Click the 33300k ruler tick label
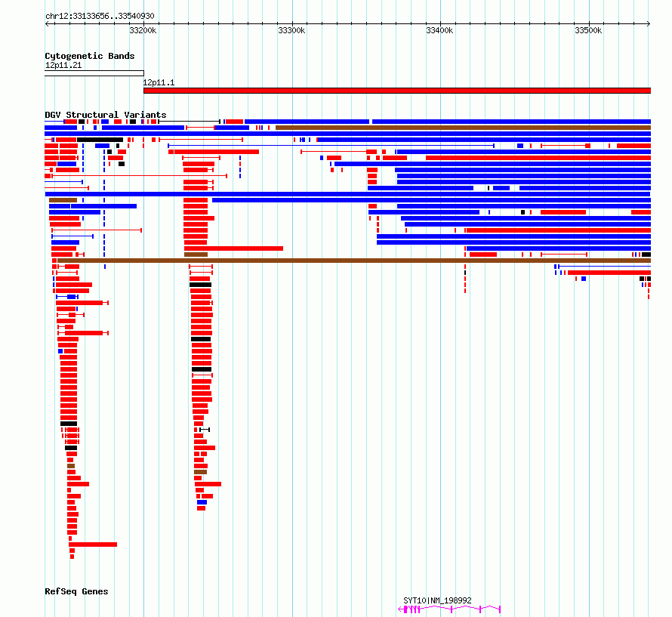The width and height of the screenshot is (672, 617). 291,30
